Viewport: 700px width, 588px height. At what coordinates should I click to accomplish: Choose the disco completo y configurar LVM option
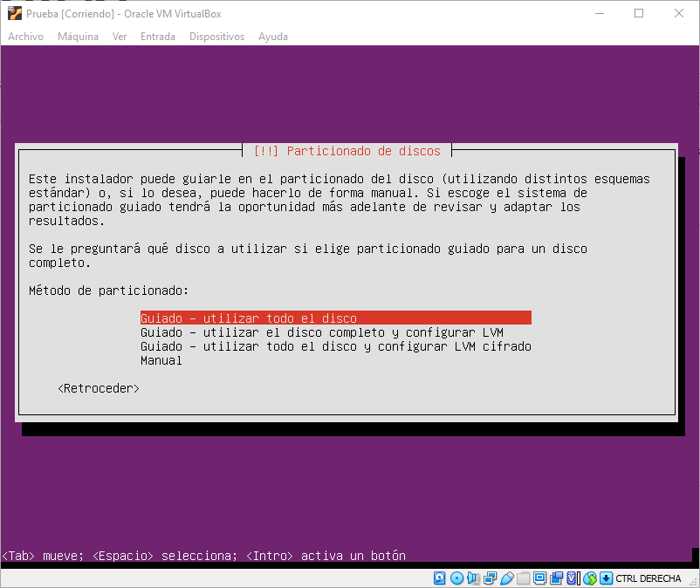[x=321, y=332]
